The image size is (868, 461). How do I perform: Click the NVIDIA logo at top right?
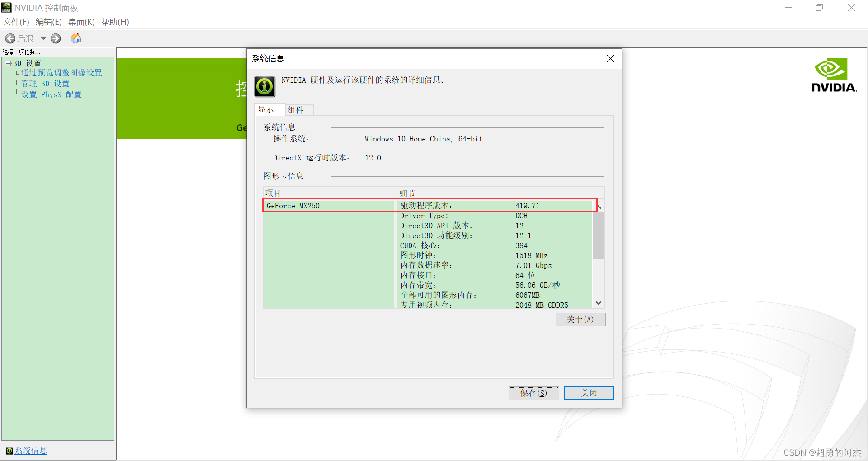click(834, 75)
